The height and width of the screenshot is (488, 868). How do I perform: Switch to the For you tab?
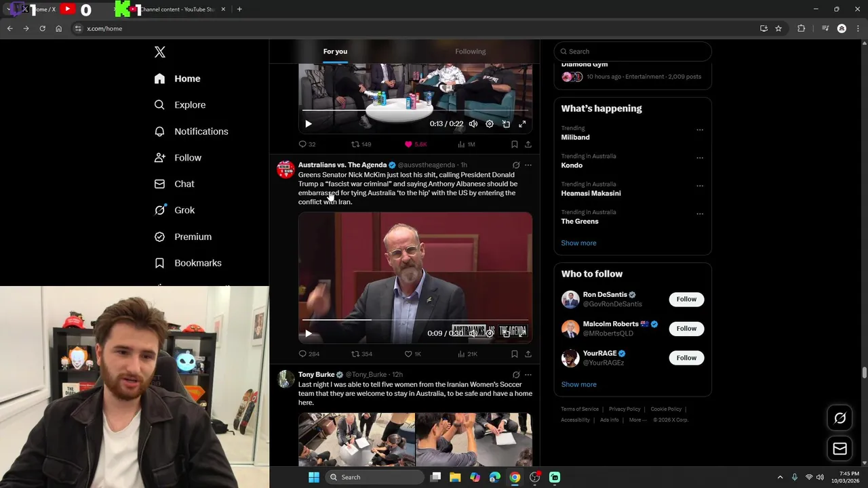point(335,52)
